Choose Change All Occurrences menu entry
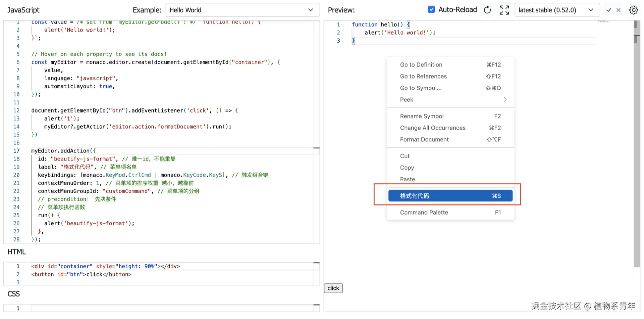The image size is (644, 319). [450, 128]
